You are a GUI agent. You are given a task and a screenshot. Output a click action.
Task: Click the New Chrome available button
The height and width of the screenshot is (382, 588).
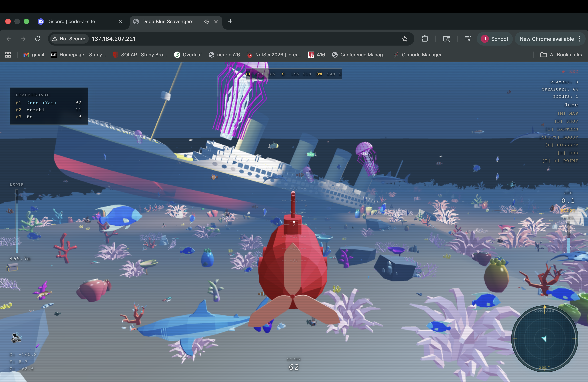click(546, 39)
